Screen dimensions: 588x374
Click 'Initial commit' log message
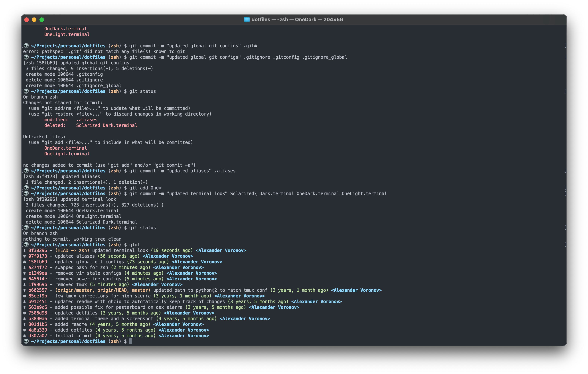(74, 336)
